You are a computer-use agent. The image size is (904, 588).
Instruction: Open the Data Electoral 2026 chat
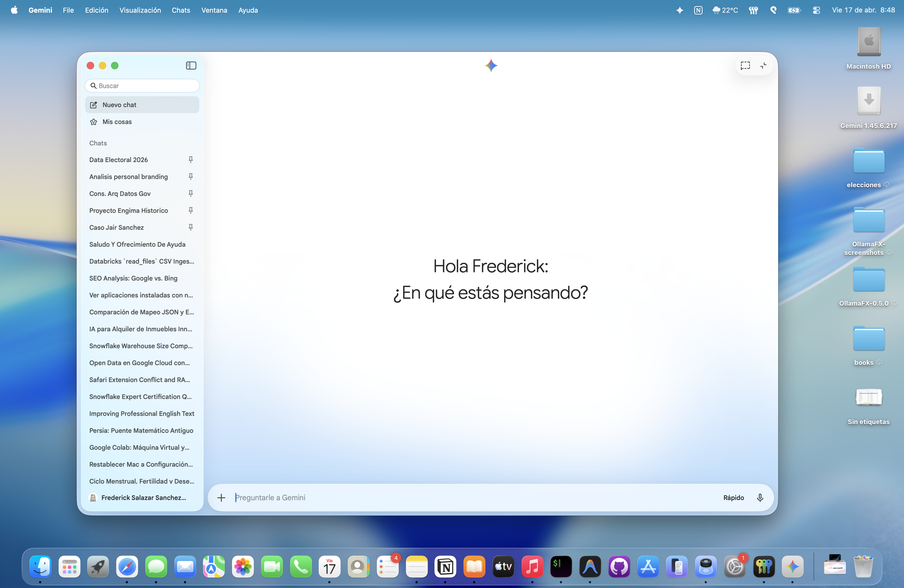(x=118, y=160)
